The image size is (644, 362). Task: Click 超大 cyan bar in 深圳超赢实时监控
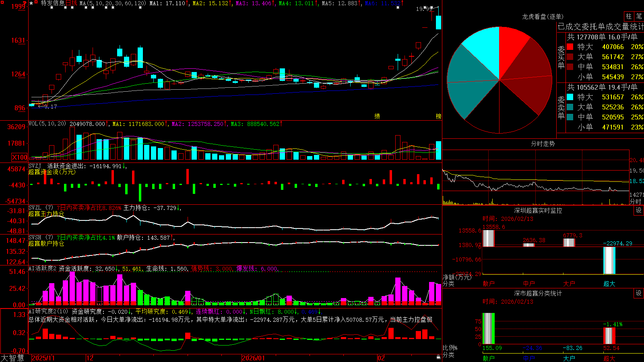coord(609,260)
